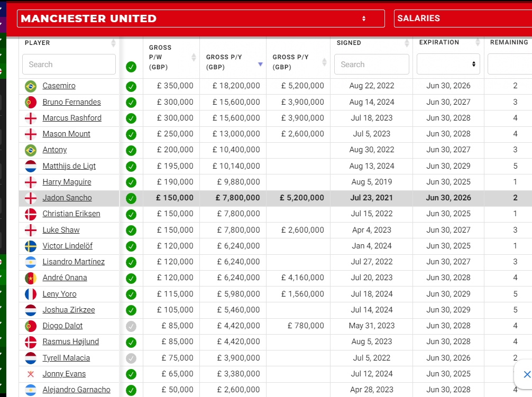This screenshot has width=532, height=397.
Task: Open Marcus Rashford player link
Action: 72,118
